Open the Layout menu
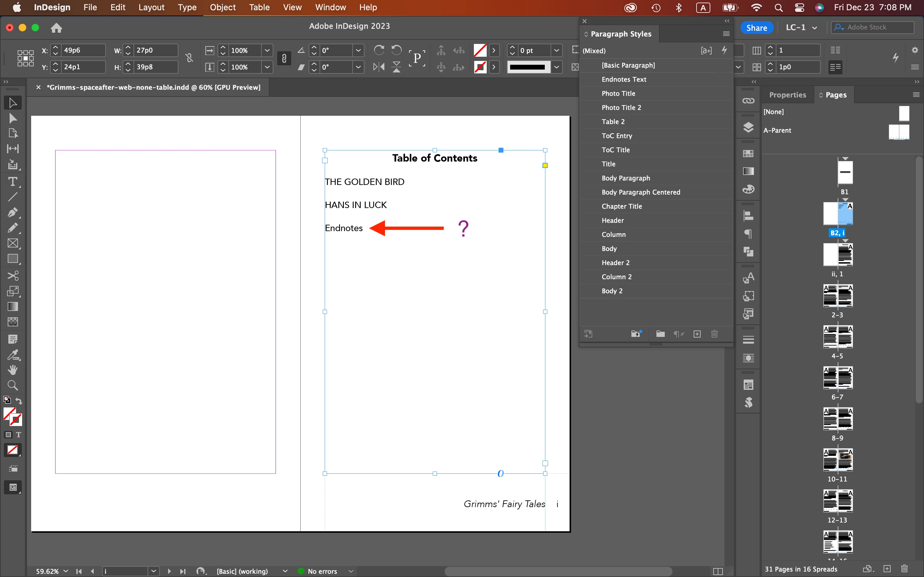 coord(151,7)
